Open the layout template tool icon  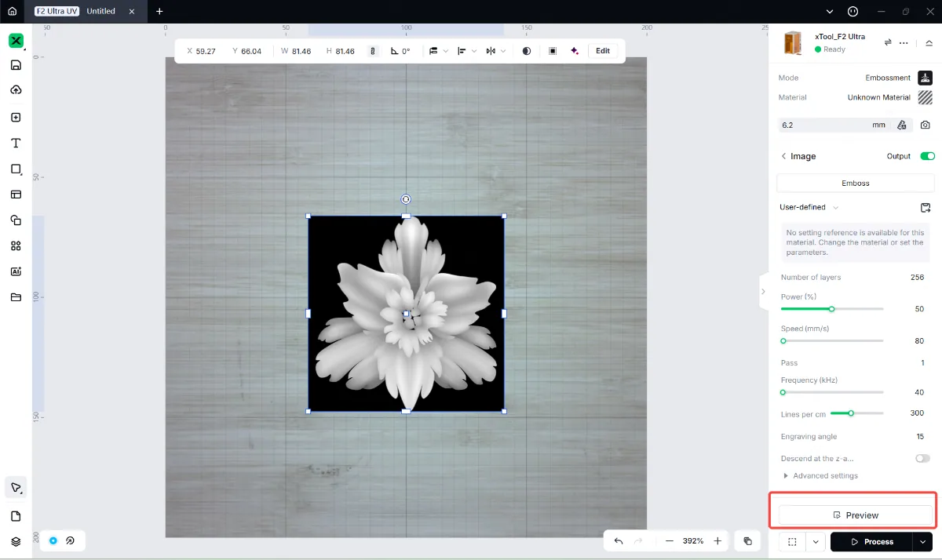[x=16, y=194]
